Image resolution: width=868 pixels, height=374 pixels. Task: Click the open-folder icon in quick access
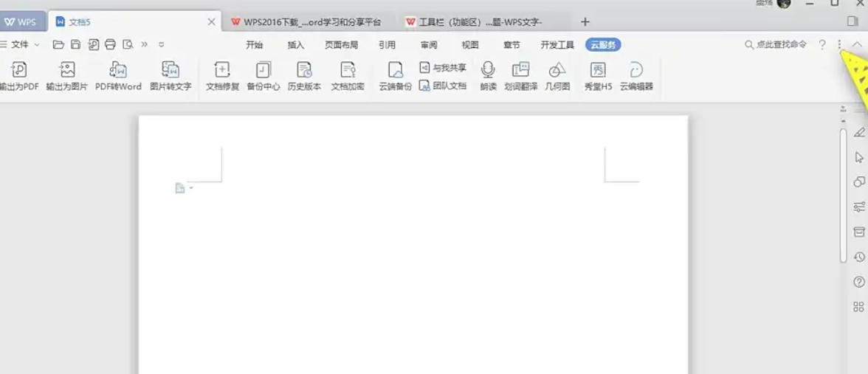[58, 45]
